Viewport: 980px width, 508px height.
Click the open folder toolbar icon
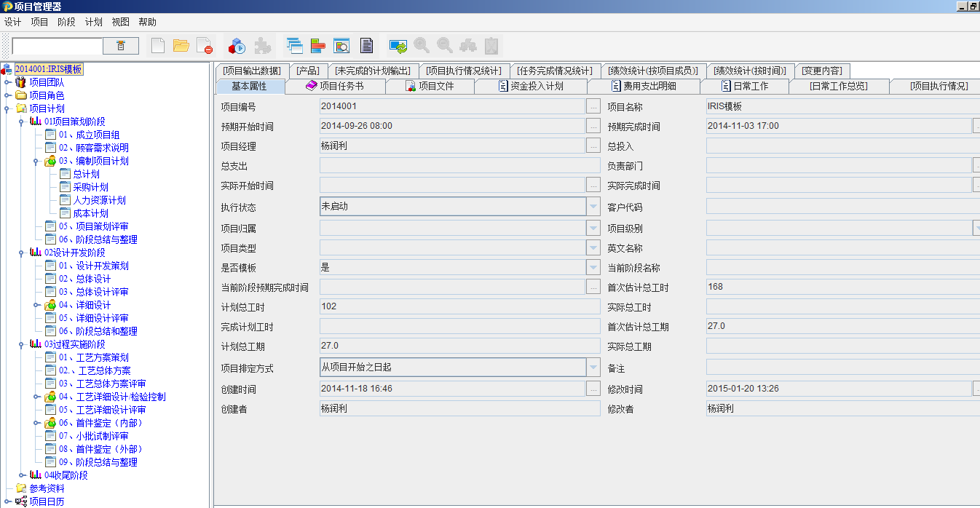coord(181,46)
